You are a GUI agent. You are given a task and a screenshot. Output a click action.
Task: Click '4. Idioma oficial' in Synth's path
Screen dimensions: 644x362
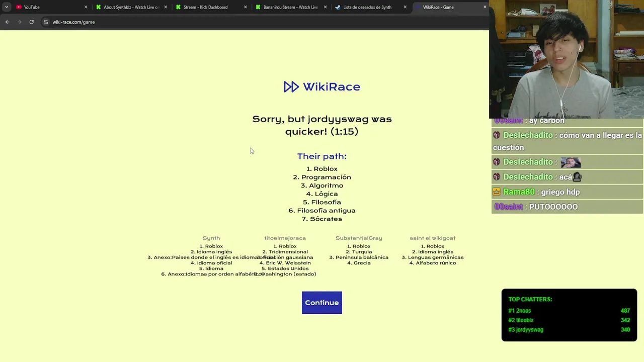[x=211, y=263]
